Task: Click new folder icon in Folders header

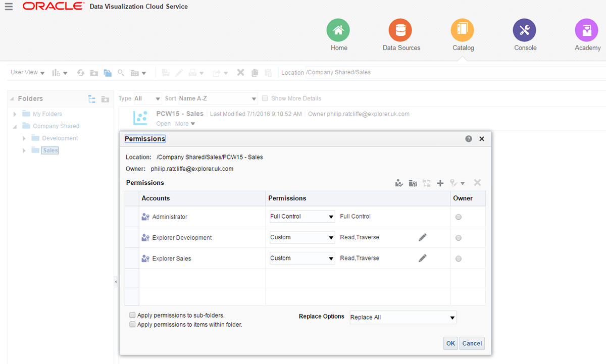Action: pyautogui.click(x=105, y=99)
